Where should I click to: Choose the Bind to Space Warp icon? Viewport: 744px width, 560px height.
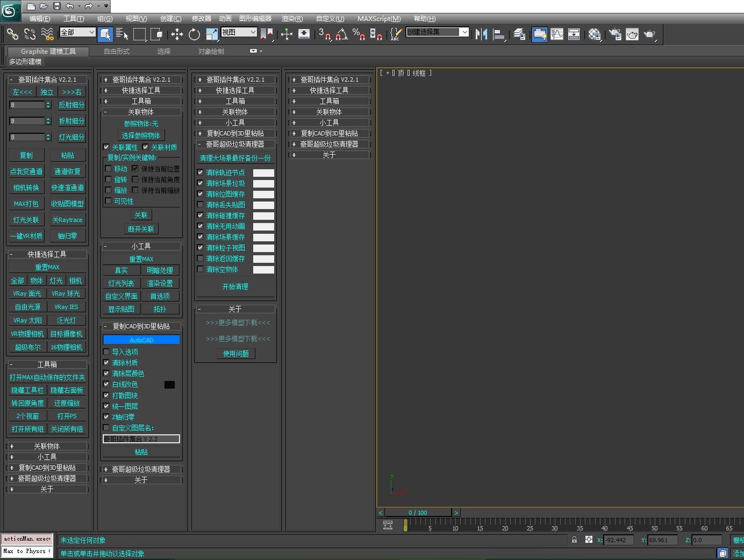click(x=47, y=34)
